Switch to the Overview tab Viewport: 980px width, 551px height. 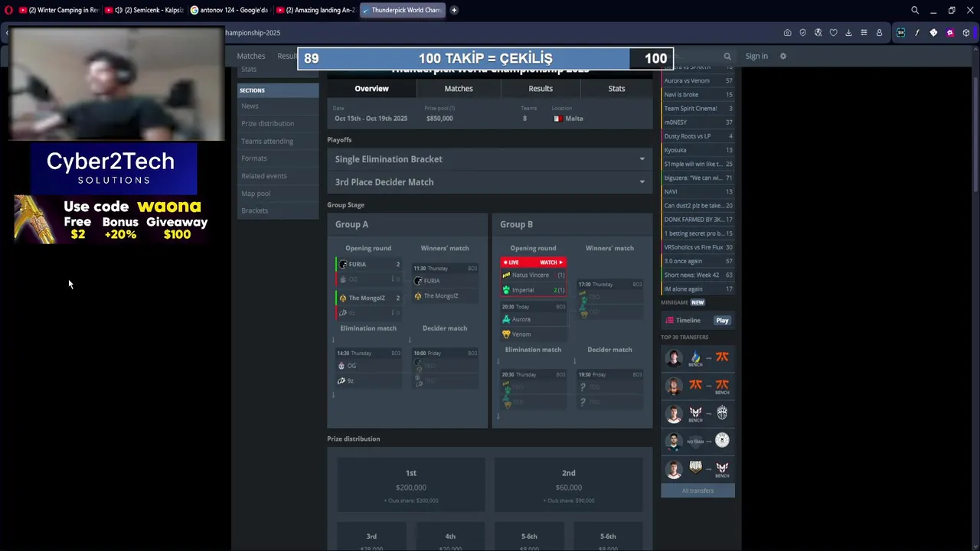(371, 89)
